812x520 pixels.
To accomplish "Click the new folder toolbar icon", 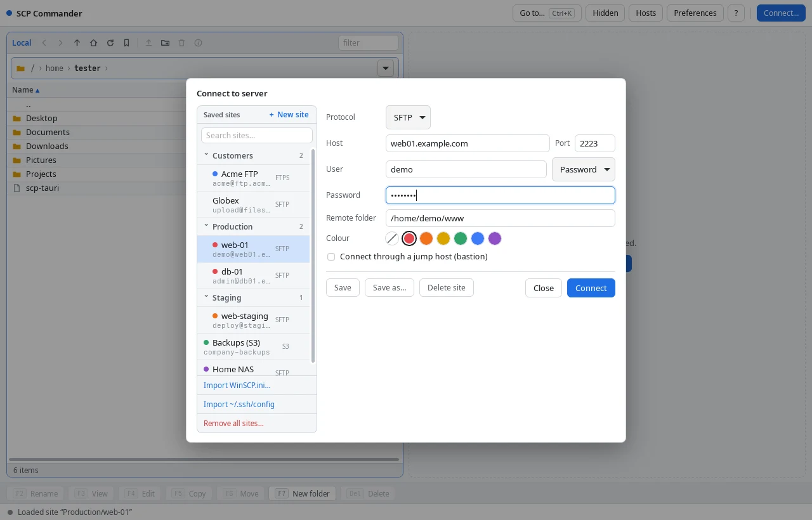I will tap(165, 43).
